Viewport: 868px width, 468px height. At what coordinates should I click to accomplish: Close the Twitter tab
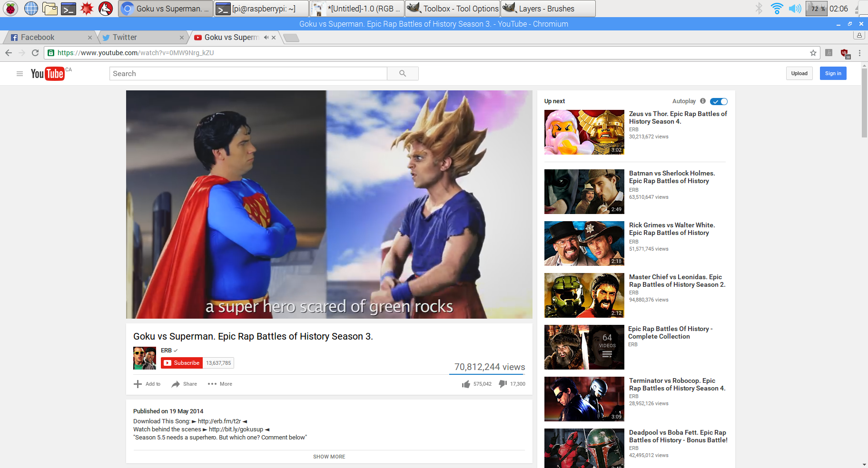click(181, 38)
